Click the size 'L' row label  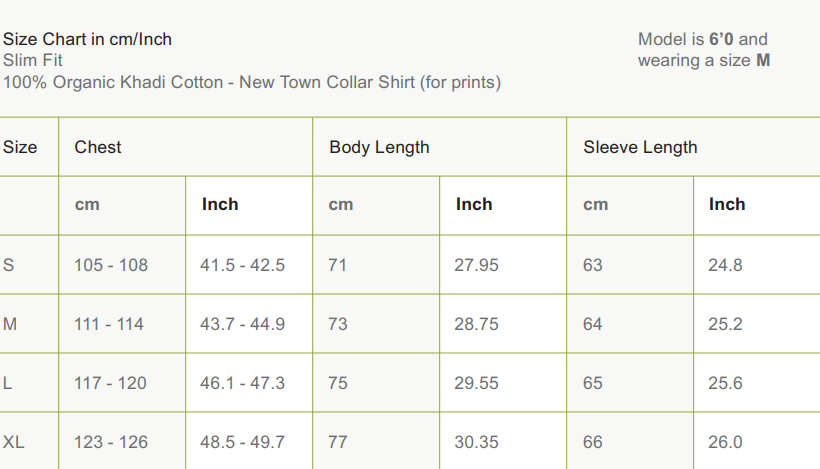[x=8, y=383]
